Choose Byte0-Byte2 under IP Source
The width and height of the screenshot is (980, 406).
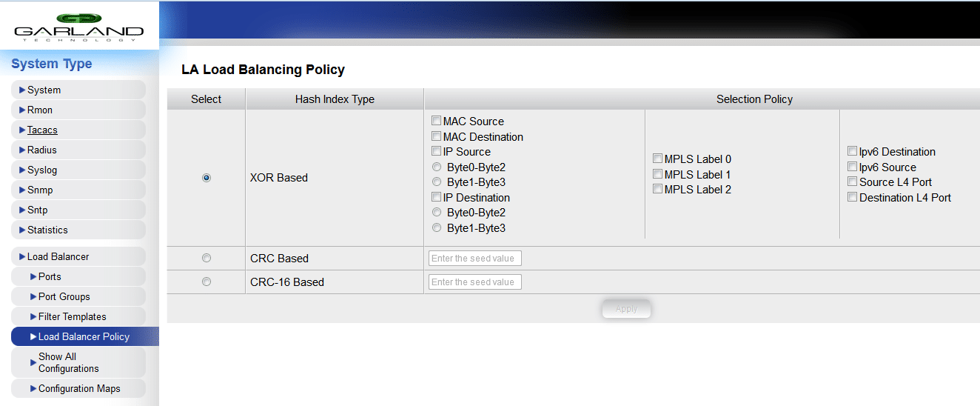click(x=437, y=167)
